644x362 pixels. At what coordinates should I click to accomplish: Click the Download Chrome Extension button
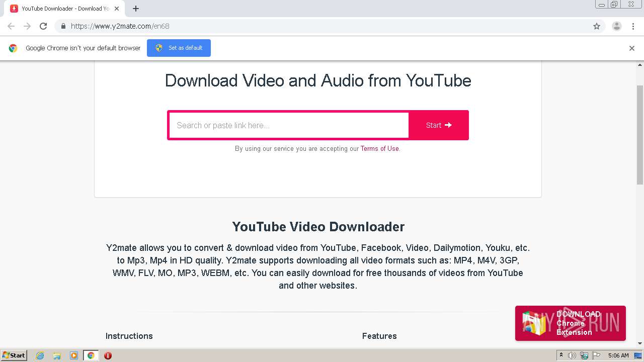coord(571,323)
